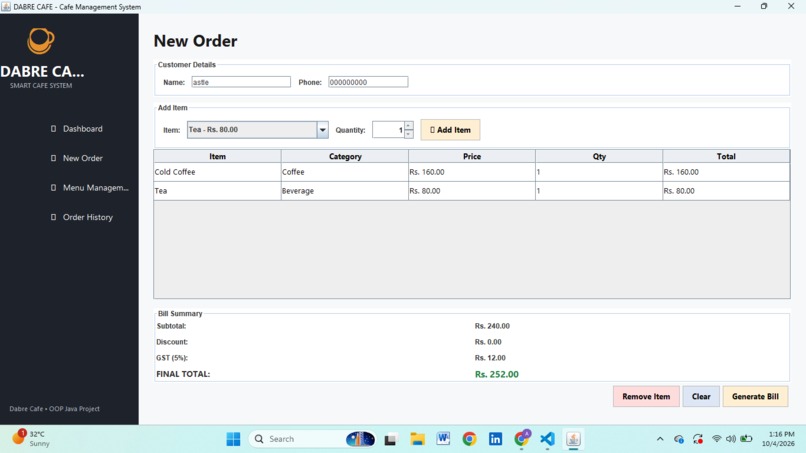Image resolution: width=806 pixels, height=453 pixels.
Task: Click the Beverage category cell
Action: click(345, 191)
